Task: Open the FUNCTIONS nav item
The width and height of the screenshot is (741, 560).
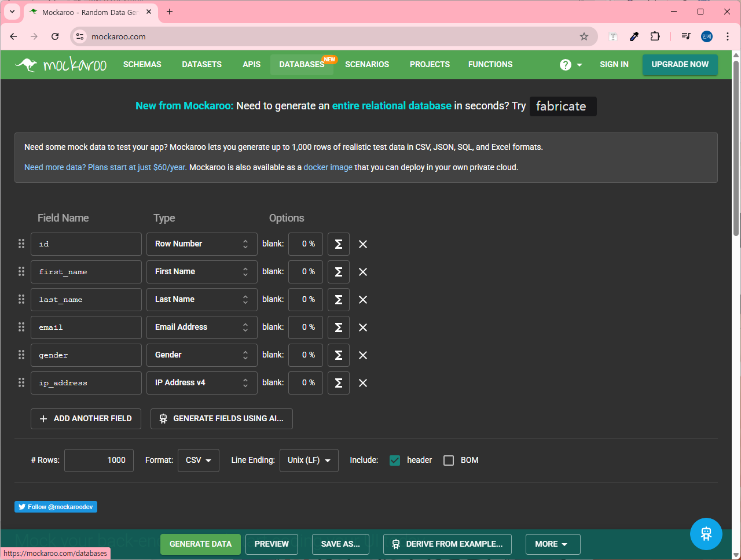Action: click(x=490, y=64)
